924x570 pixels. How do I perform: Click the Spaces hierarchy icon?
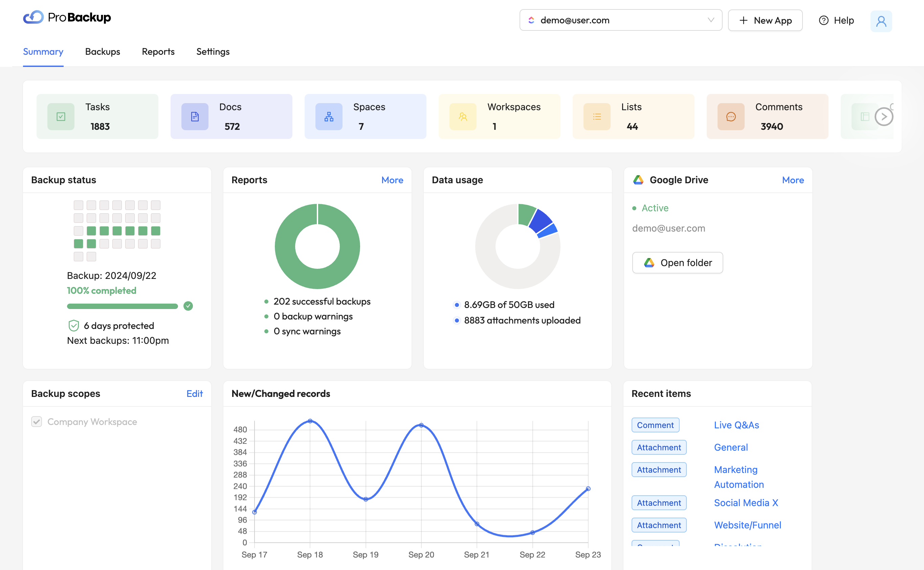pyautogui.click(x=329, y=116)
